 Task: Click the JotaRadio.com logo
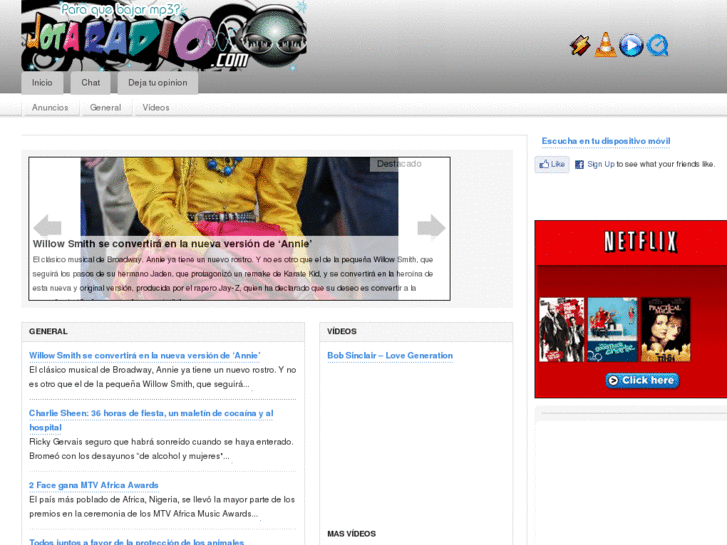point(164,36)
